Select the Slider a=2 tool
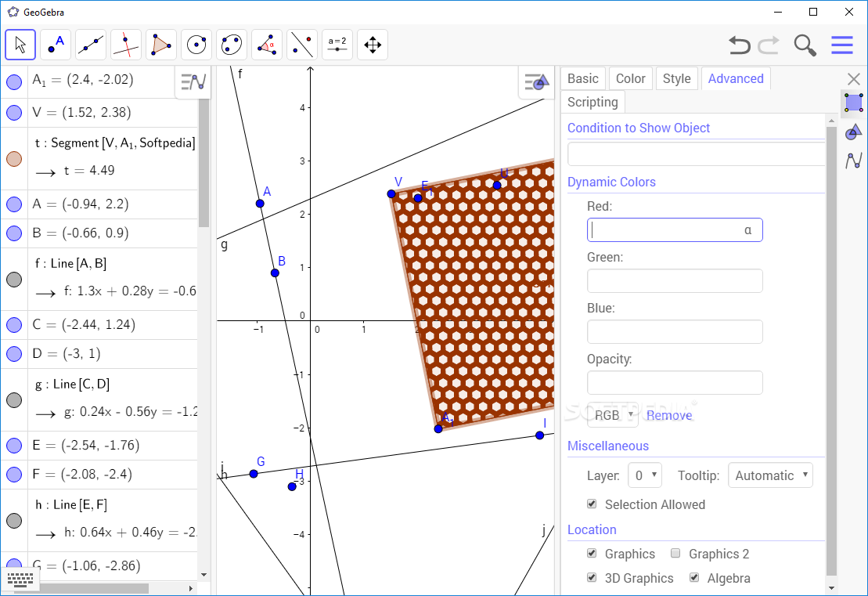Image resolution: width=868 pixels, height=596 pixels. 337,45
